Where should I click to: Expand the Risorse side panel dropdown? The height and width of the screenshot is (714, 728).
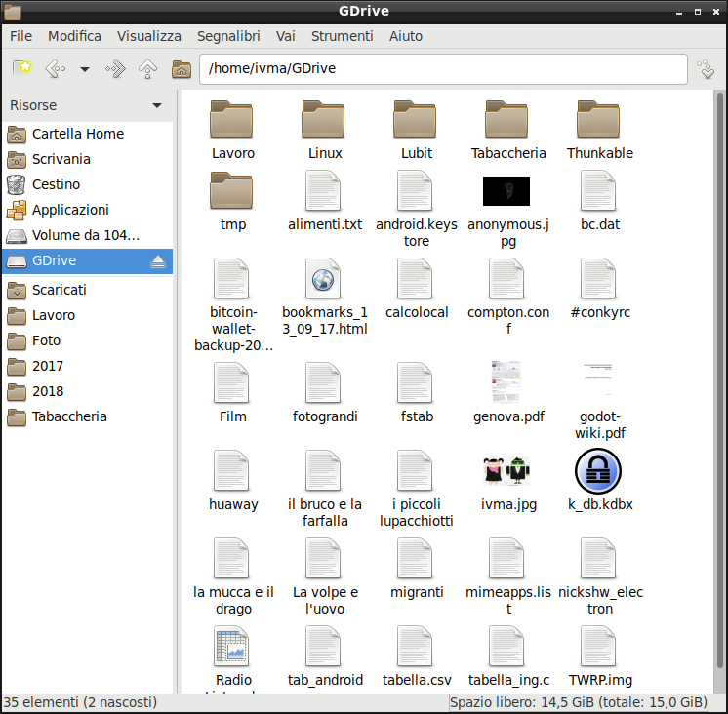point(157,105)
